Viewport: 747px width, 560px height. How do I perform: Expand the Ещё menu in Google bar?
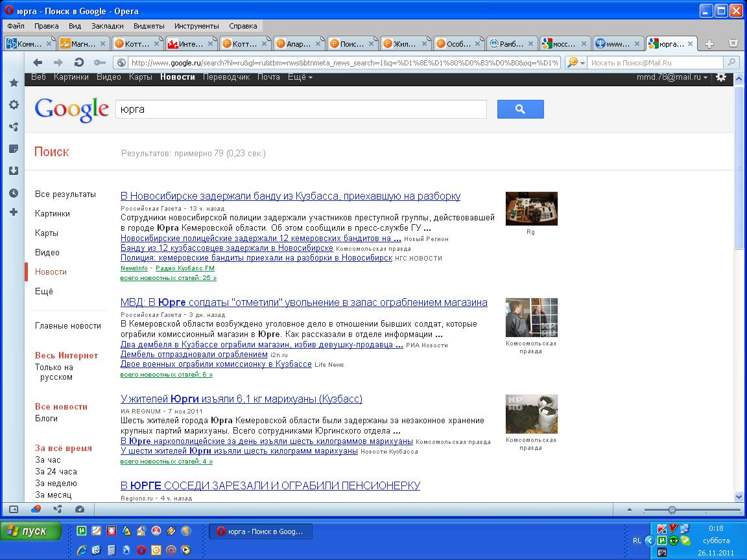click(x=300, y=77)
